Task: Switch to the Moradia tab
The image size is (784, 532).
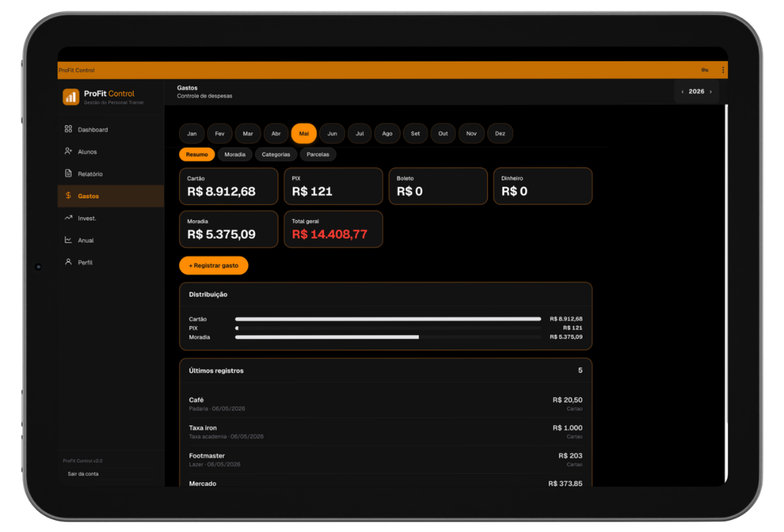Action: 235,155
